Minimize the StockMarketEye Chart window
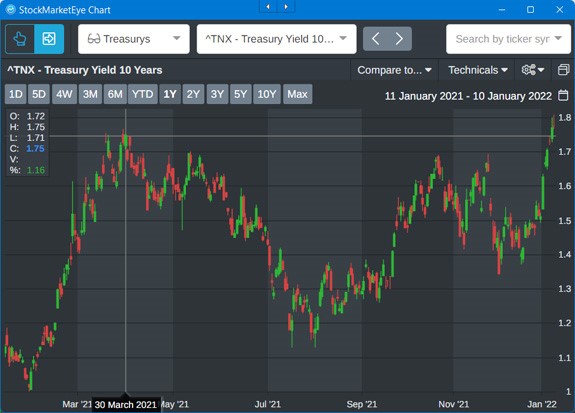This screenshot has width=575, height=413. pyautogui.click(x=502, y=10)
